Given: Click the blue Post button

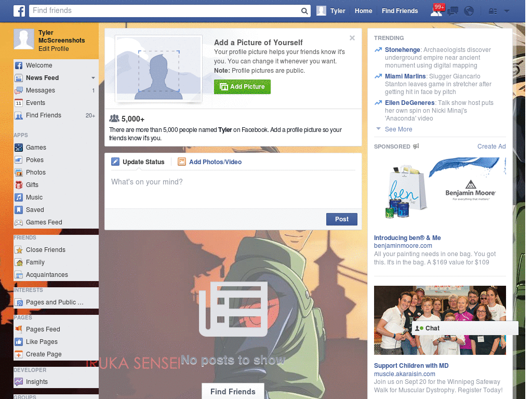Looking at the screenshot, I should [342, 219].
